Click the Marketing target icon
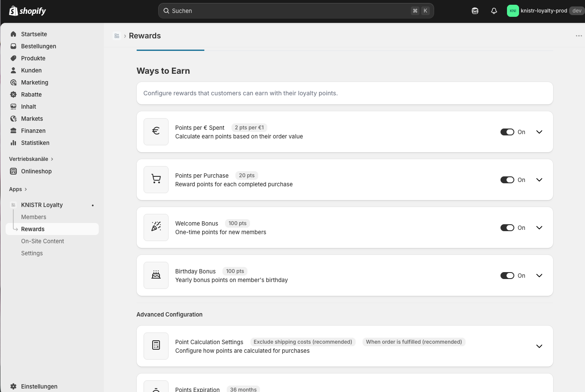 coord(13,82)
